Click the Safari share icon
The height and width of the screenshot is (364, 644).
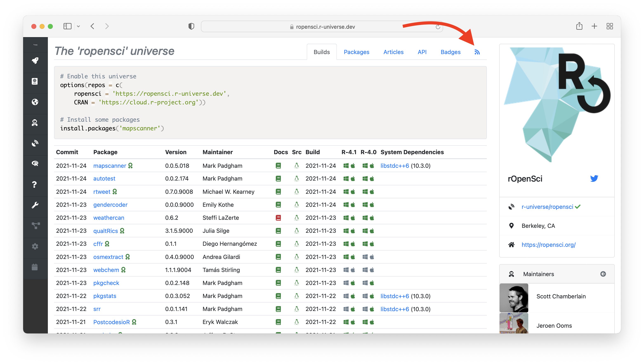click(579, 26)
